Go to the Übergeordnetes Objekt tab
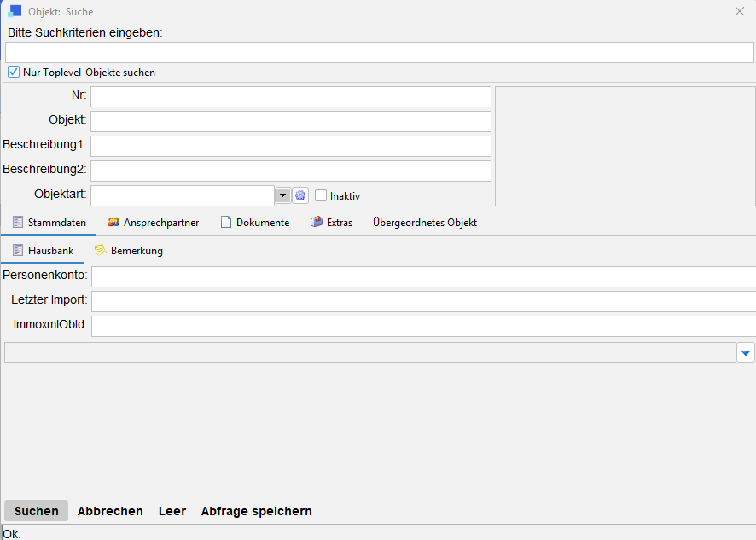The width and height of the screenshot is (756, 540). pyautogui.click(x=424, y=223)
